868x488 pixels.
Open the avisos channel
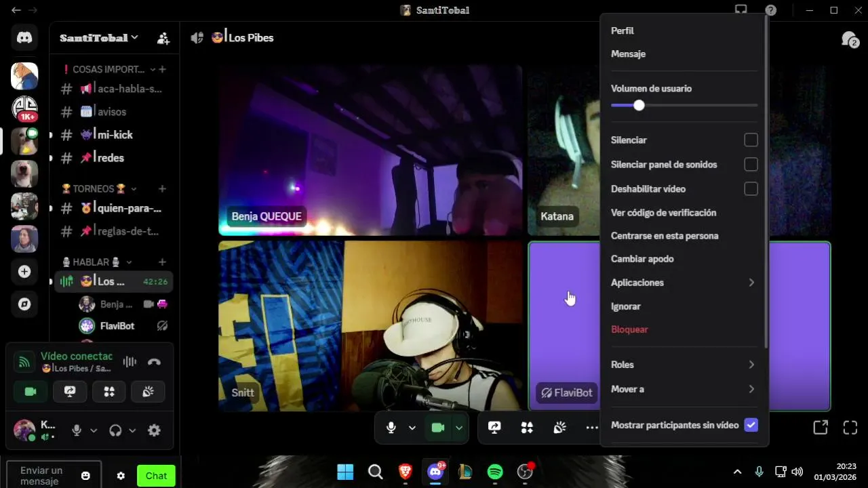(x=113, y=112)
